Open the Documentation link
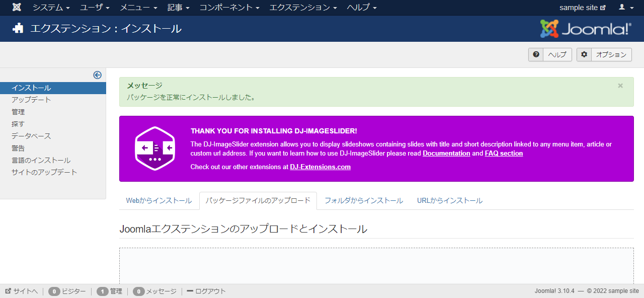 (x=446, y=154)
